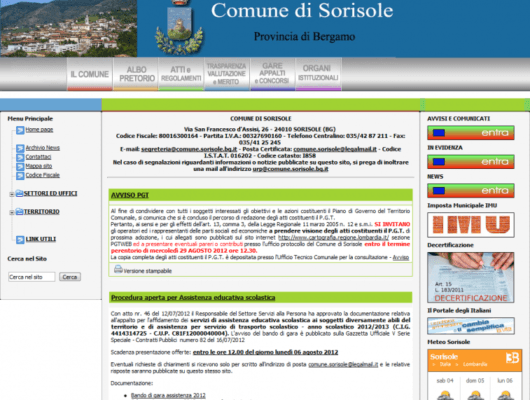Click the arrow icon beside Contattaci
The width and height of the screenshot is (530, 400).
[20, 157]
